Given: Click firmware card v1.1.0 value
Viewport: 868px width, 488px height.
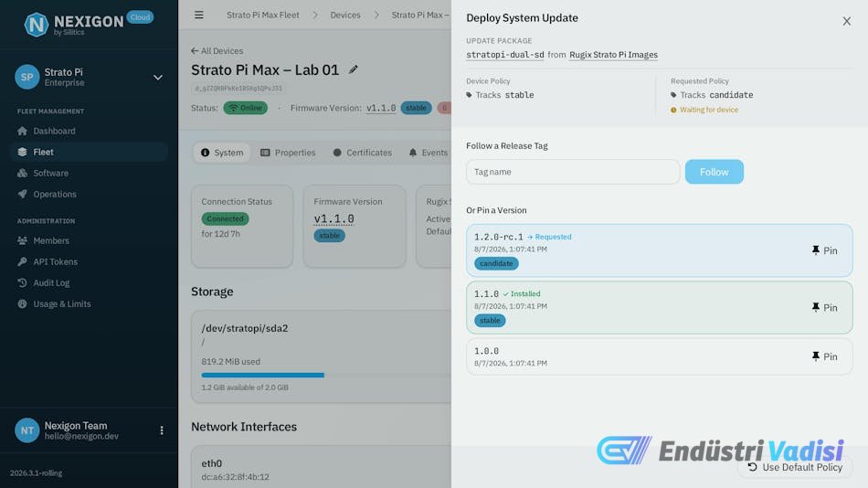Looking at the screenshot, I should coord(333,218).
